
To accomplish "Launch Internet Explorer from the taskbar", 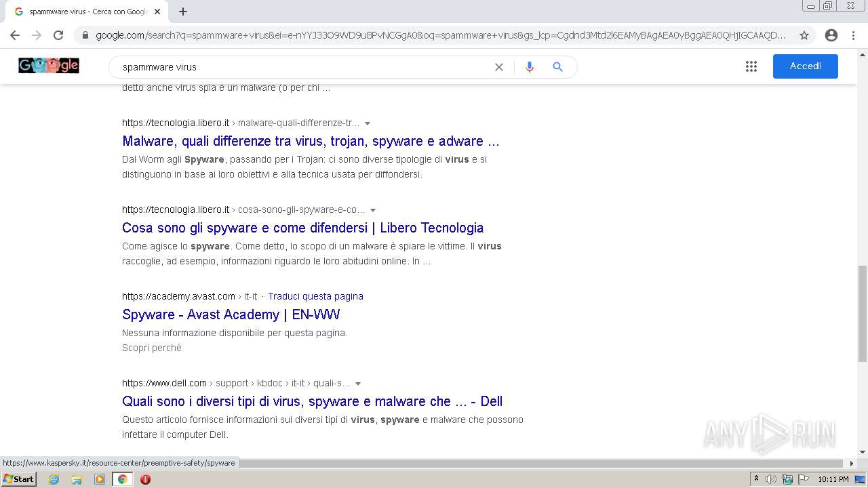I will coord(54,479).
